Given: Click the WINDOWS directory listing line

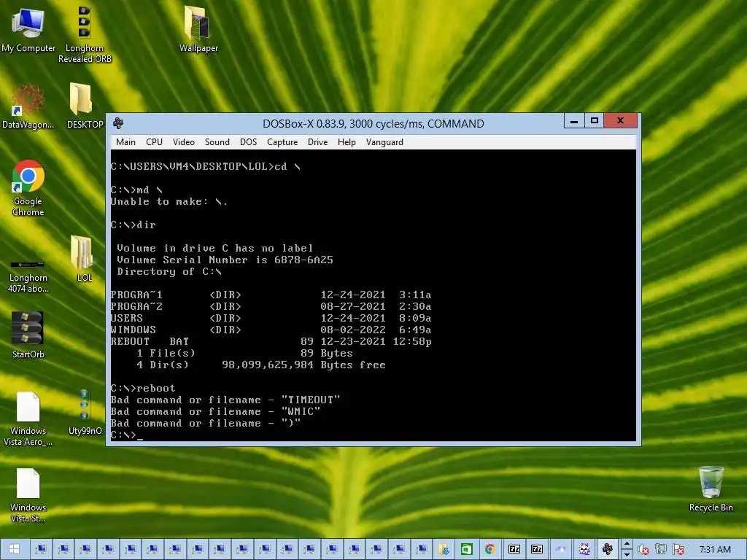Looking at the screenshot, I should [271, 330].
